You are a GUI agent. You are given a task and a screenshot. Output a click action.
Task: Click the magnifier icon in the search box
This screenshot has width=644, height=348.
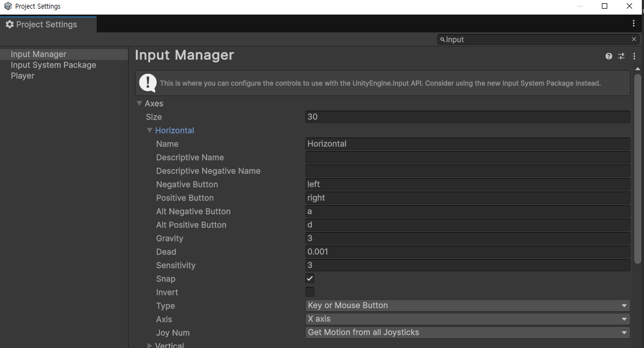point(442,40)
